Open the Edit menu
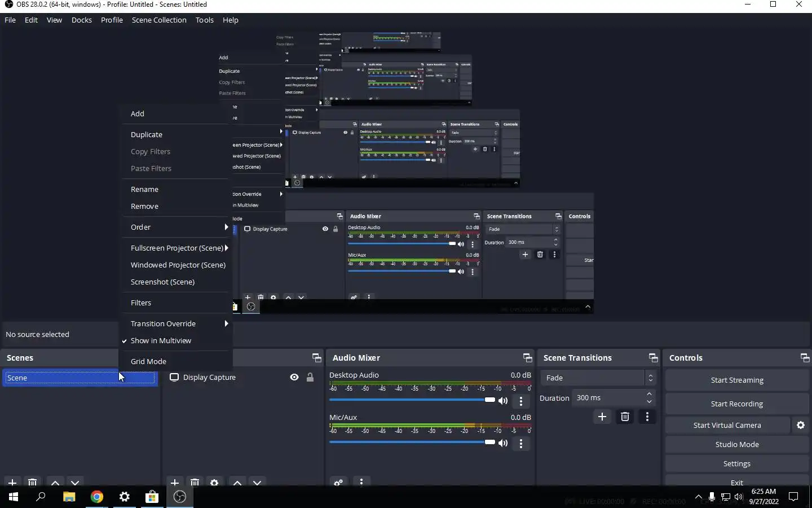The image size is (812, 508). click(31, 20)
